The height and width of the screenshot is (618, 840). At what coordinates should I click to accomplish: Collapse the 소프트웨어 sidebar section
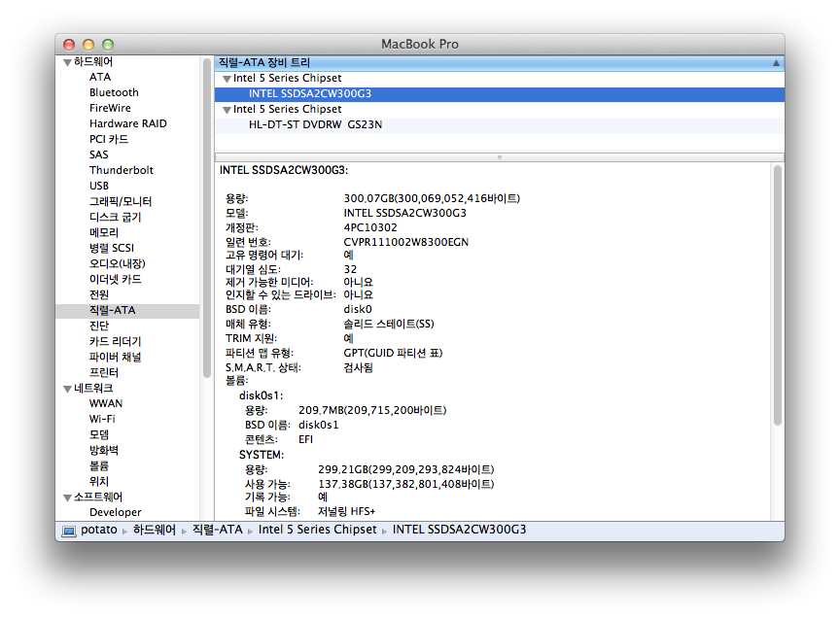coord(65,498)
